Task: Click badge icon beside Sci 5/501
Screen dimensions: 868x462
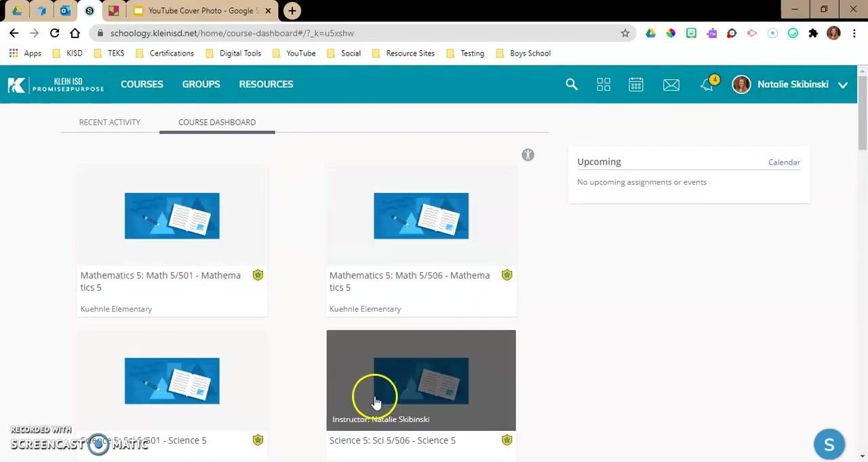Action: (258, 440)
